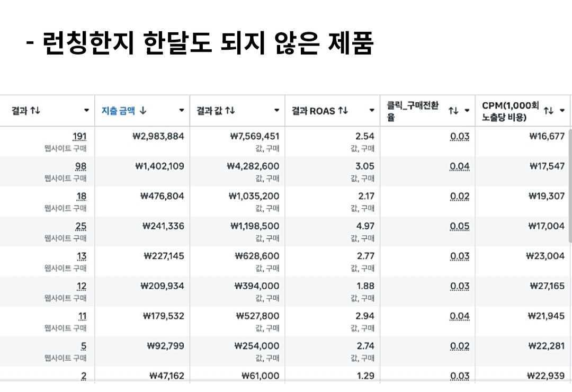572x392 pixels.
Task: Open dropdown of 결과 ROAS column
Action: (x=372, y=110)
